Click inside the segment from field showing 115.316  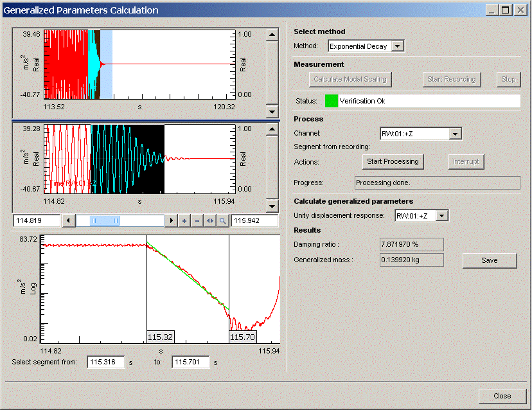[x=105, y=362]
